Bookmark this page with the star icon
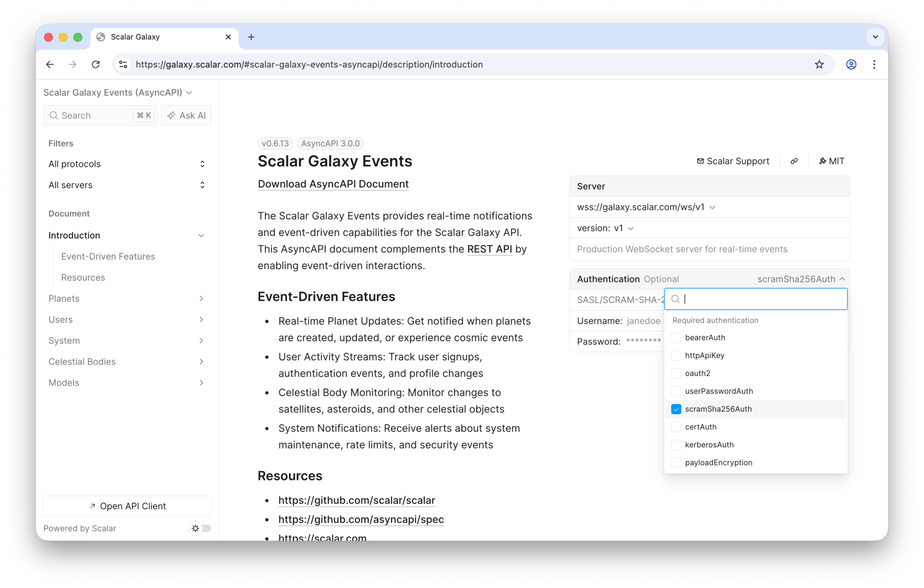The image size is (924, 588). point(819,65)
